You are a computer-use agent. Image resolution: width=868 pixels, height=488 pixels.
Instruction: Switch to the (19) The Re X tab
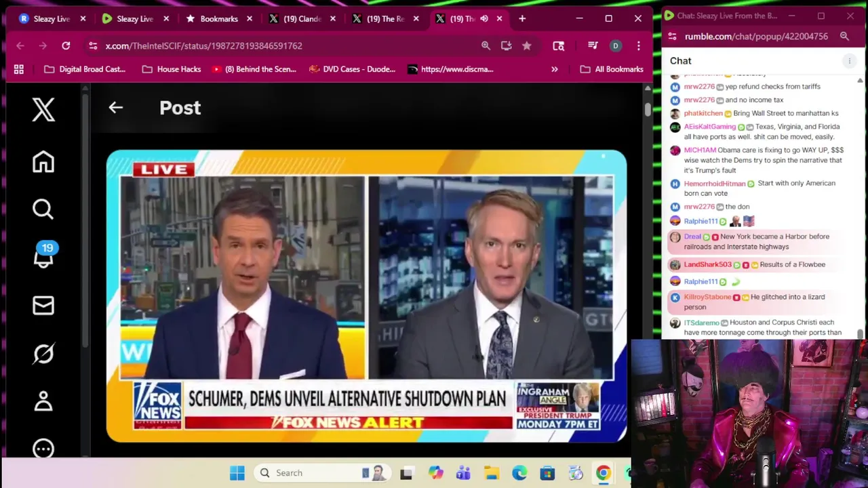(x=378, y=19)
